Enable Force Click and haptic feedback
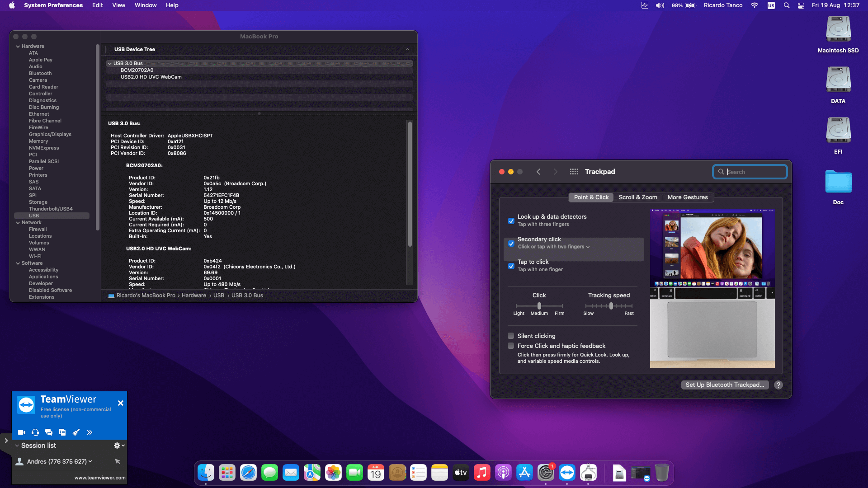This screenshot has height=488, width=868. pos(511,346)
